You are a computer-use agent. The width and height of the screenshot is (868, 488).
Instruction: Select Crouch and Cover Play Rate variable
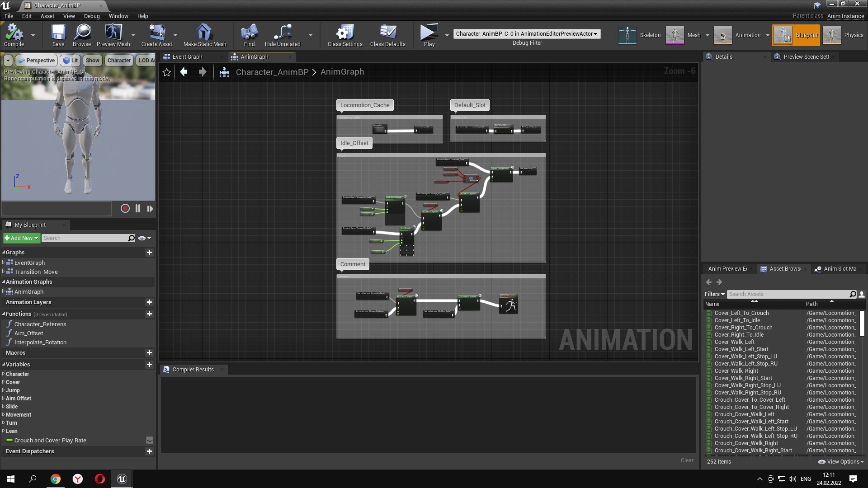(x=50, y=441)
